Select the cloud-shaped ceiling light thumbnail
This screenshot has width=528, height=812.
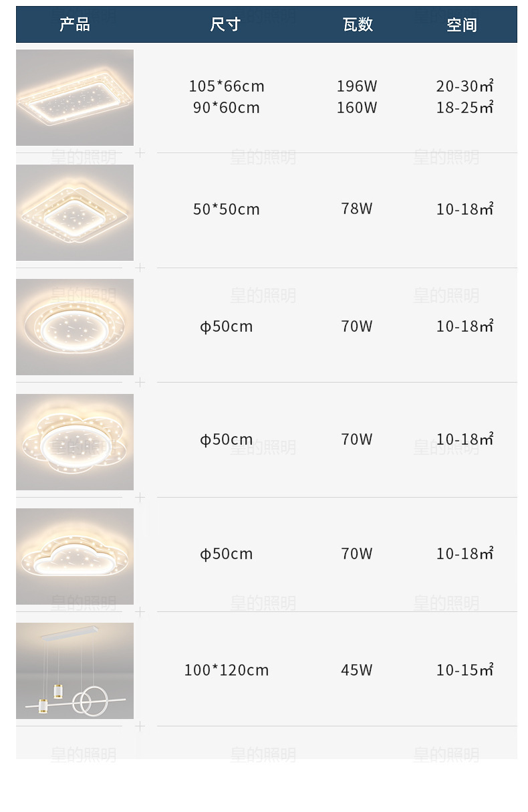75,556
